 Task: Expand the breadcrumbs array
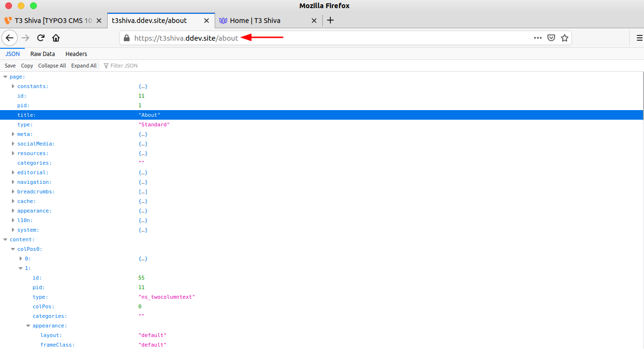[x=13, y=191]
